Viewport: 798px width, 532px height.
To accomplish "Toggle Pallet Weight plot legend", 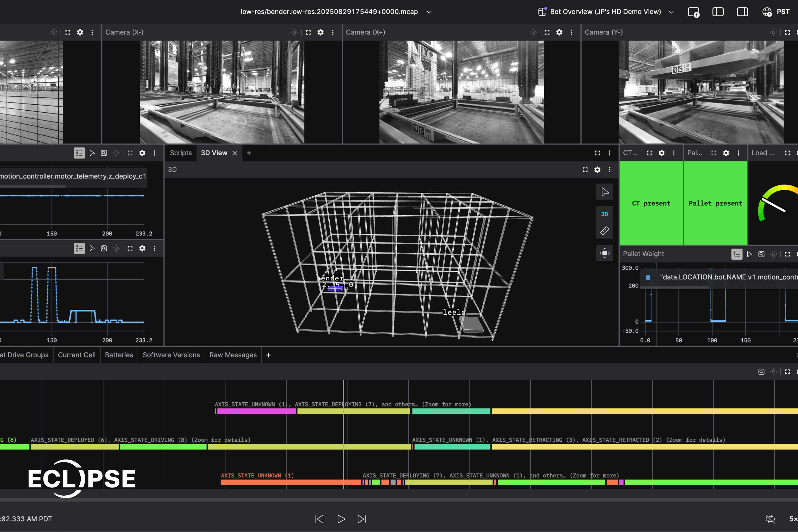I will [x=736, y=254].
